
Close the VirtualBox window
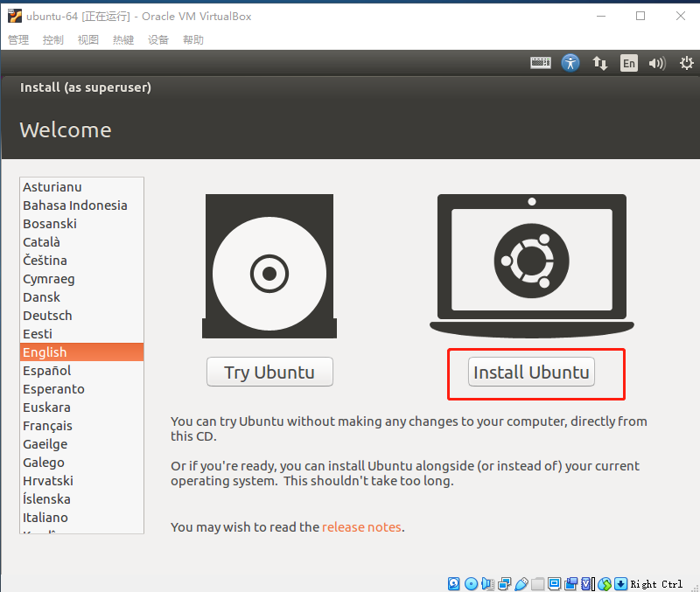[x=681, y=16]
